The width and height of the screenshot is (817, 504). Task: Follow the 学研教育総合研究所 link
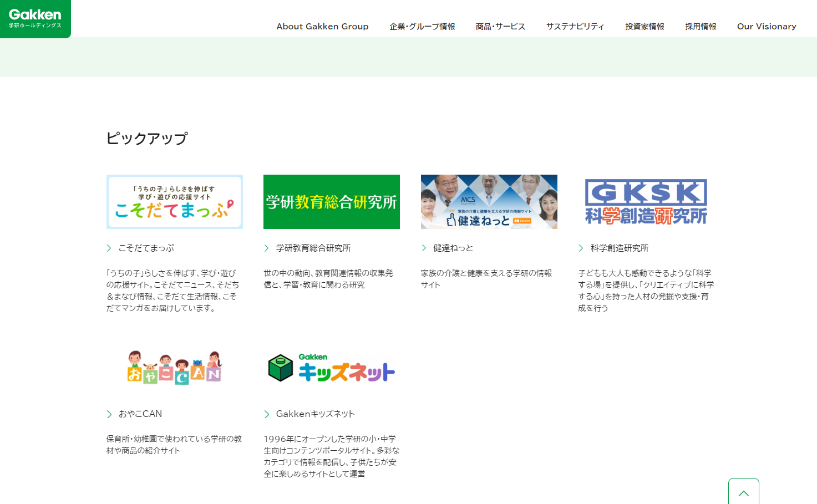[x=313, y=248]
